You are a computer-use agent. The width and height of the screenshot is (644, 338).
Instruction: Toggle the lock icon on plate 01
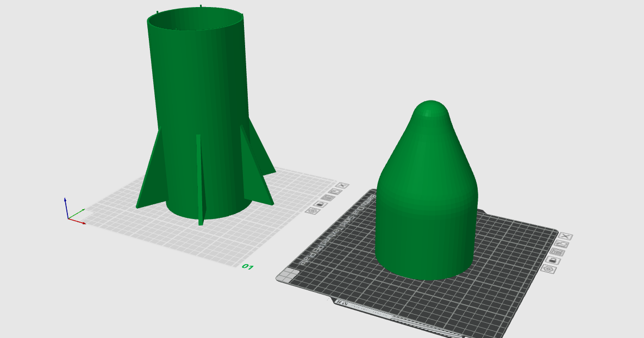coord(321,204)
